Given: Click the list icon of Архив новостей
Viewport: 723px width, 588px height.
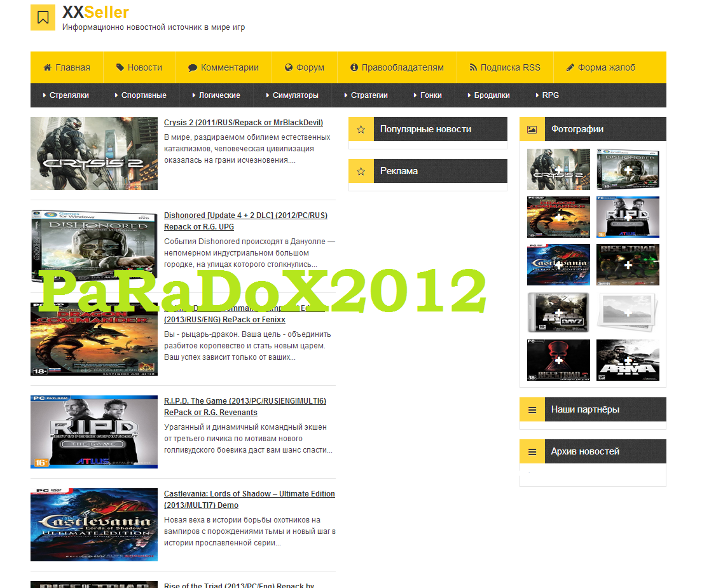Looking at the screenshot, I should pos(532,451).
